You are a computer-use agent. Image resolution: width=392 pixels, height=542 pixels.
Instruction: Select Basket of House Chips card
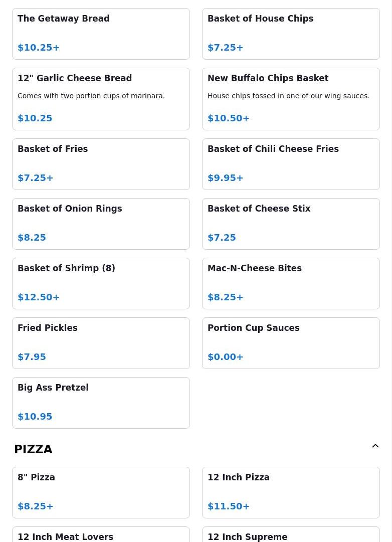(291, 34)
